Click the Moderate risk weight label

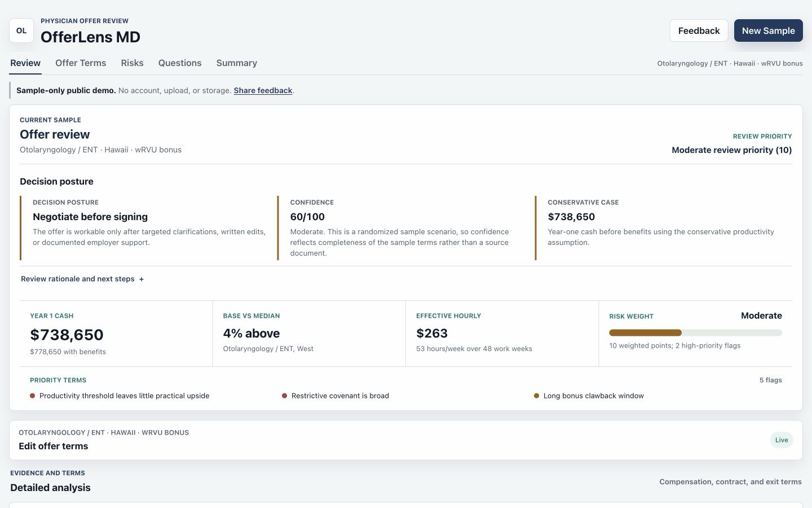[761, 316]
